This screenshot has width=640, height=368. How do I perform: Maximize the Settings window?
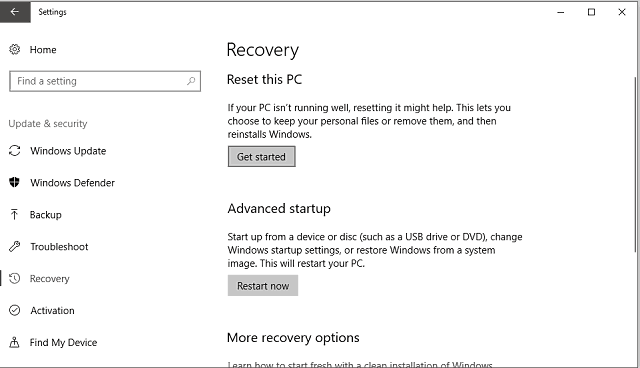click(591, 12)
